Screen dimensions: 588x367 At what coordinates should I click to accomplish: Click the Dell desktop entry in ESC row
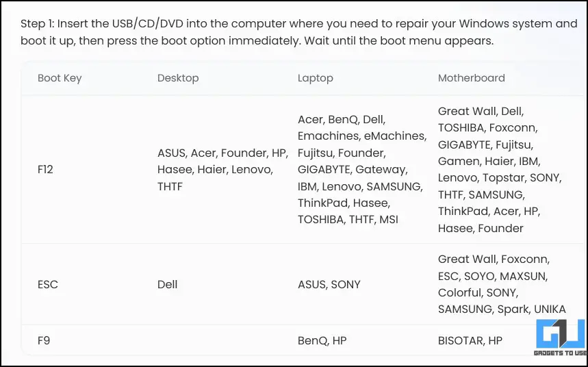point(167,284)
